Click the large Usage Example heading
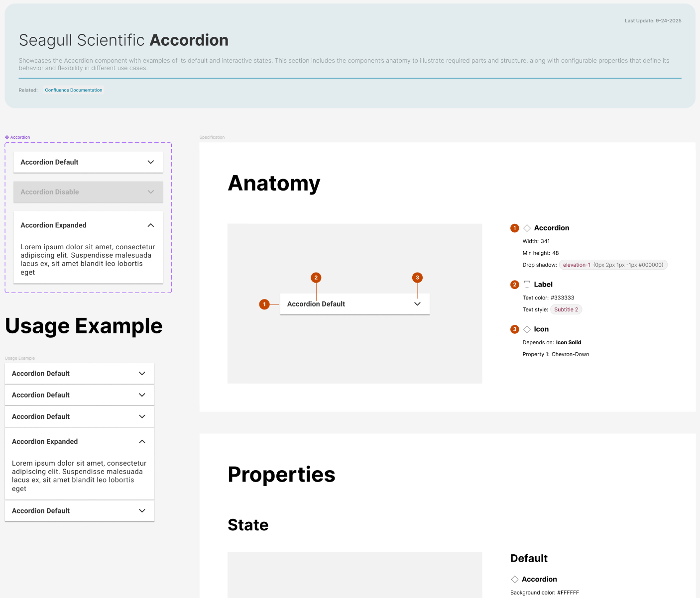The width and height of the screenshot is (700, 598). point(84,326)
